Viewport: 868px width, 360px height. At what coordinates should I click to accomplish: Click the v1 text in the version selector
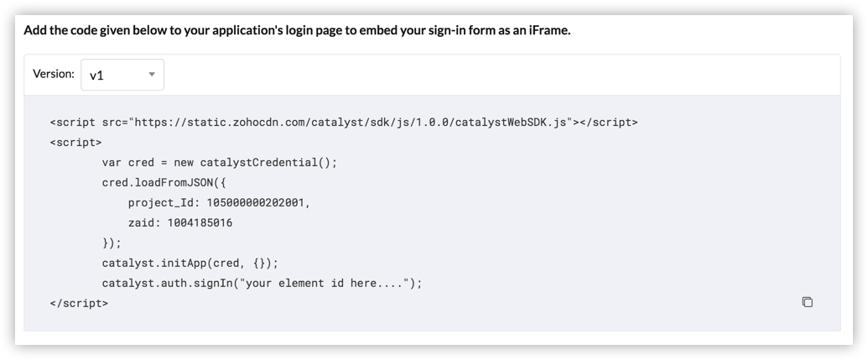[96, 76]
